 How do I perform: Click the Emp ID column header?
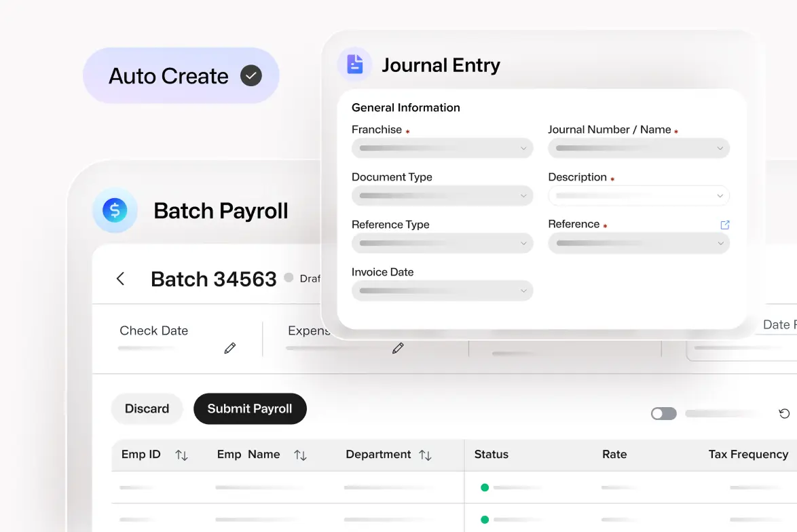141,454
